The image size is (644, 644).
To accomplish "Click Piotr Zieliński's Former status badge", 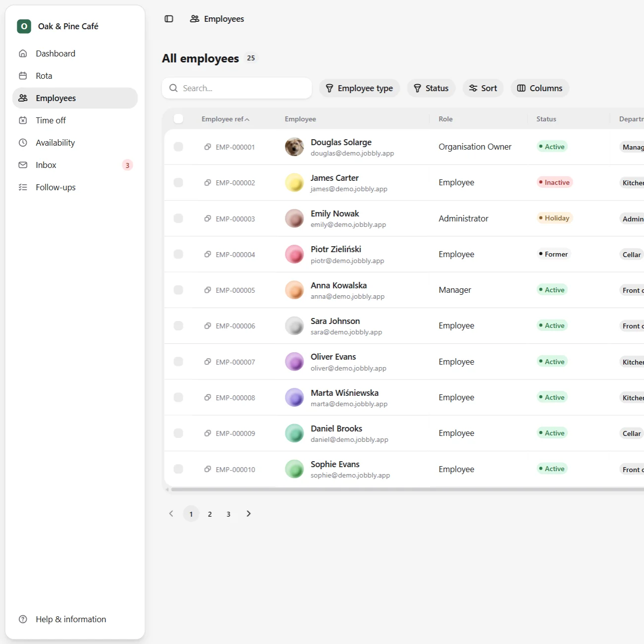I will (x=554, y=254).
